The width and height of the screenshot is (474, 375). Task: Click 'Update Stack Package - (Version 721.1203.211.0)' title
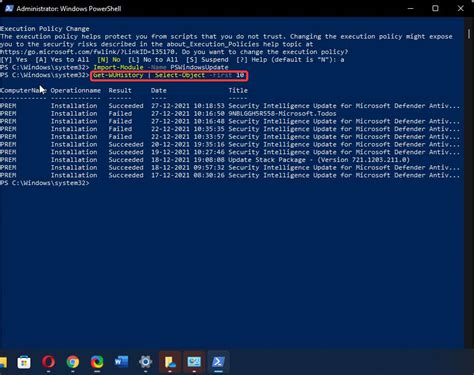coord(319,160)
